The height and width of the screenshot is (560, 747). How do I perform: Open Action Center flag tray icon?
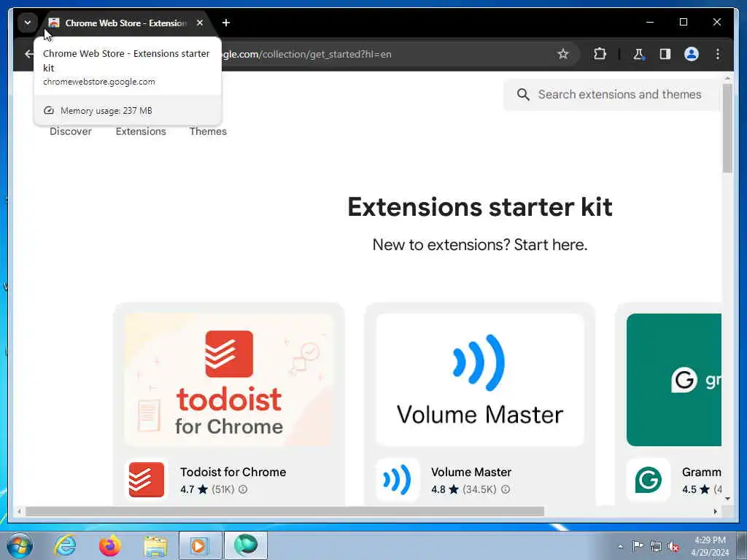pyautogui.click(x=638, y=545)
